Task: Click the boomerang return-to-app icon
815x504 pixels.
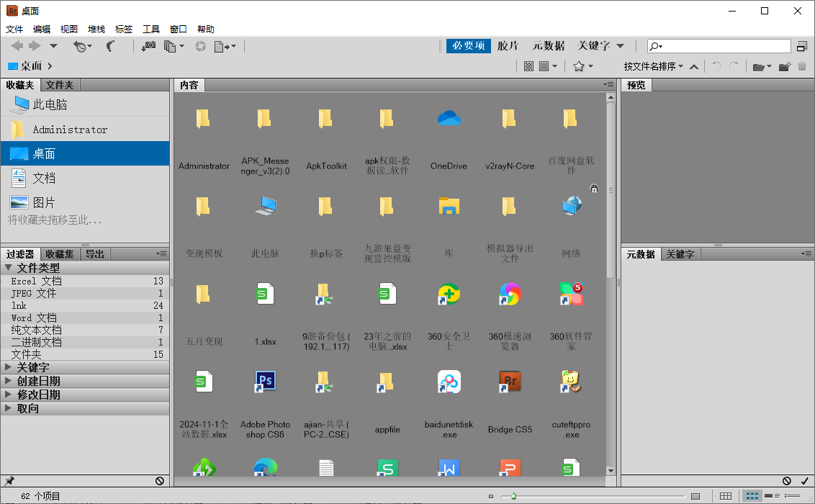Action: tap(110, 46)
